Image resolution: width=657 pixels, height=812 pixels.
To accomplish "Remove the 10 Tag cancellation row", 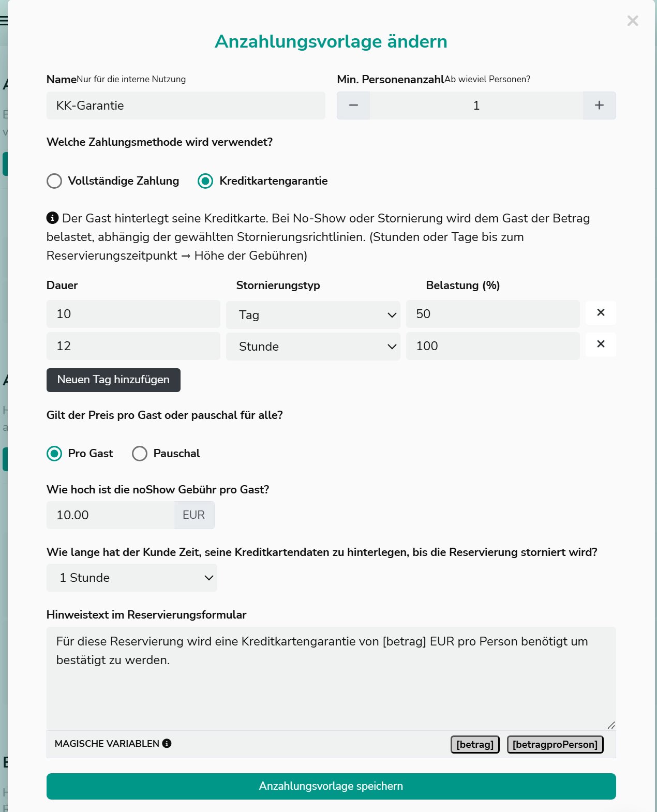I will tap(601, 312).
